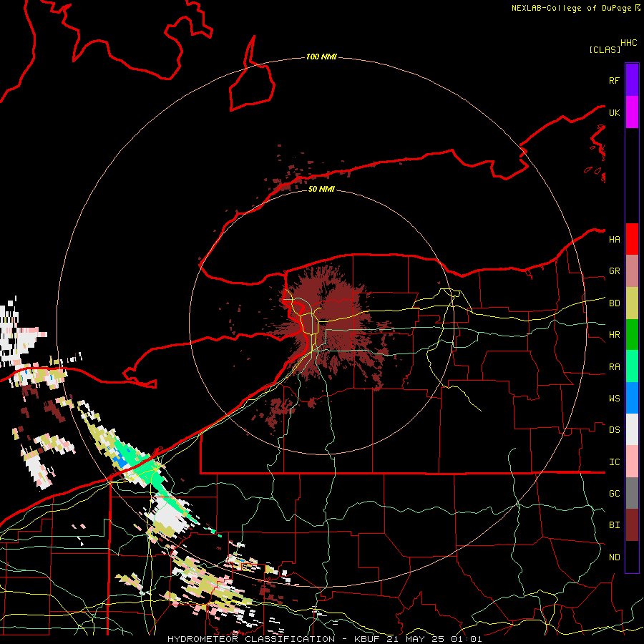Select the GR legend color block

[632, 271]
